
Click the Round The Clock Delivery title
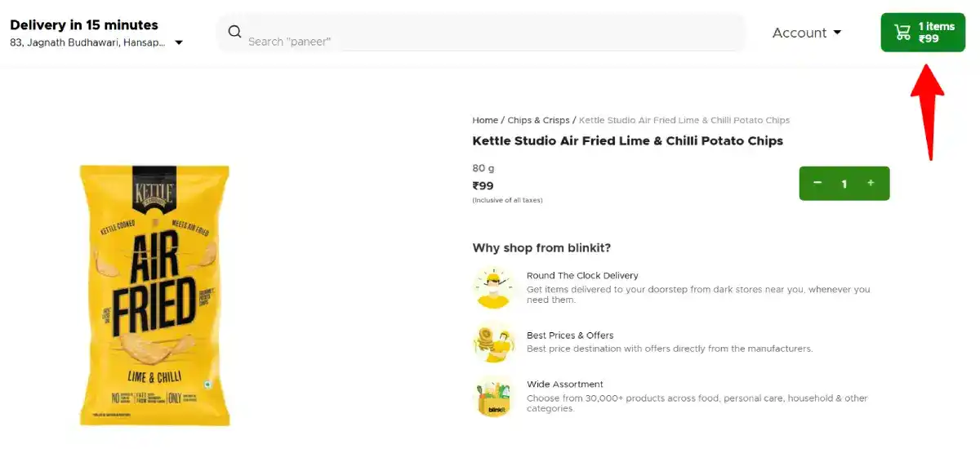pos(582,276)
